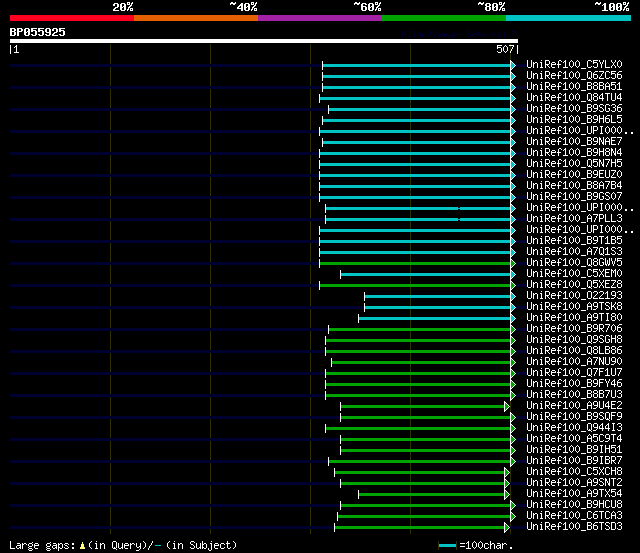Select the UniRef100_A7NU90 hit label

(574, 362)
